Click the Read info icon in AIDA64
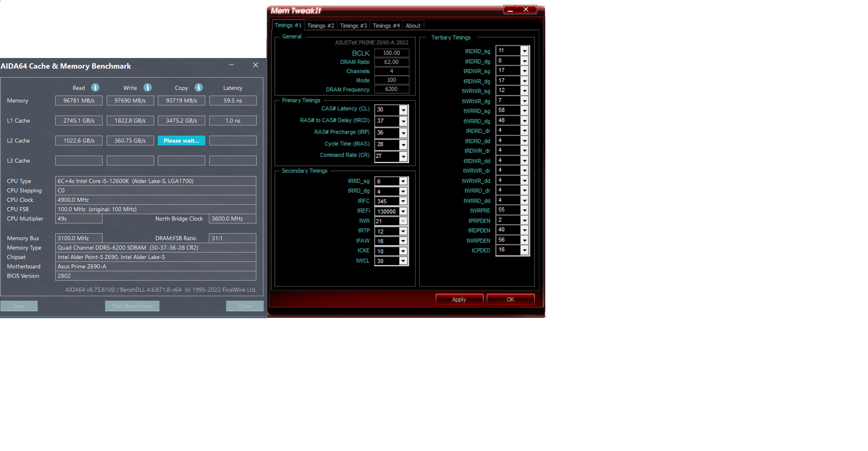Image resolution: width=868 pixels, height=451 pixels. (x=95, y=87)
